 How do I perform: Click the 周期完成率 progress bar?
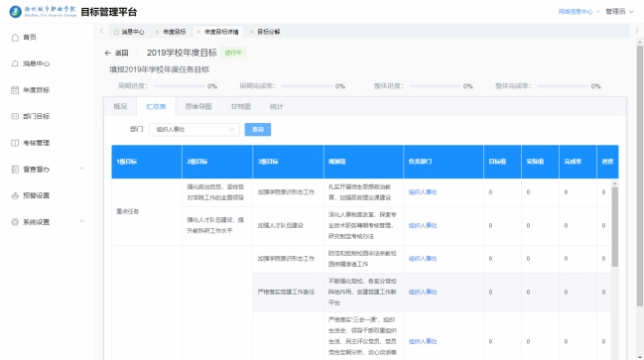pyautogui.click(x=307, y=86)
